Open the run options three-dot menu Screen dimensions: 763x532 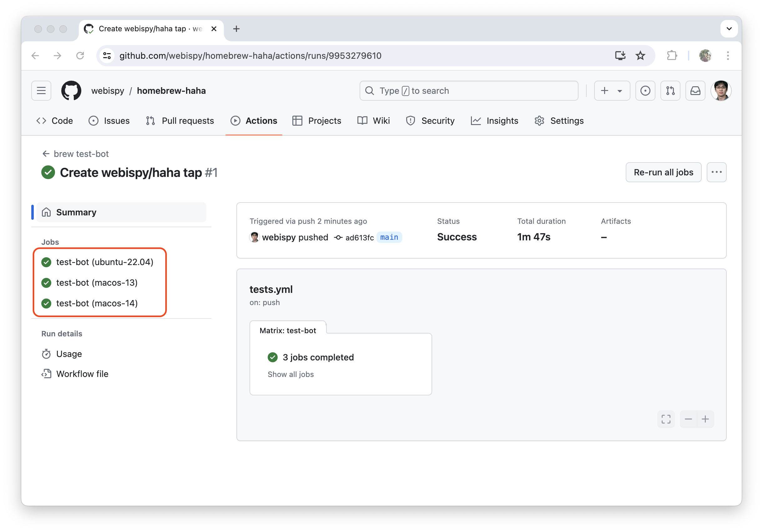click(716, 172)
